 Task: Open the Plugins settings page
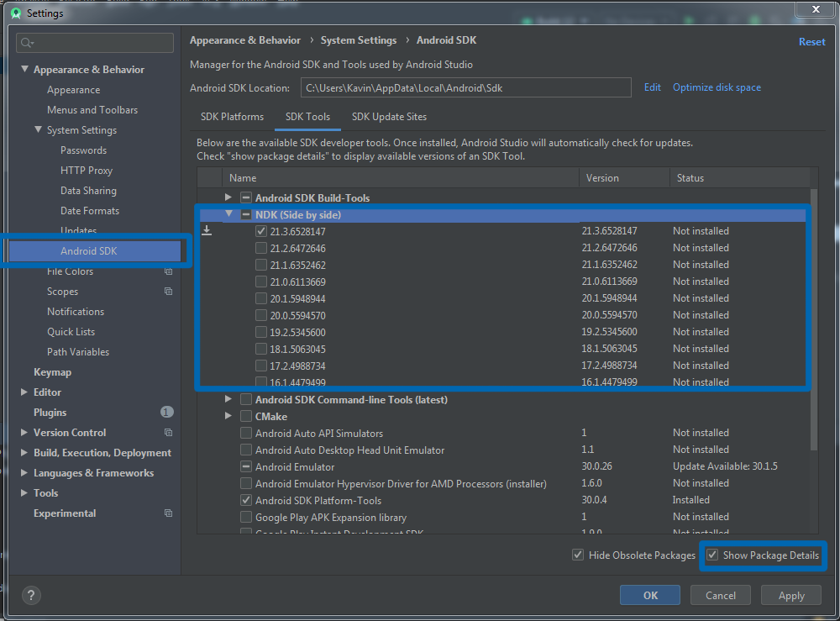coord(50,413)
